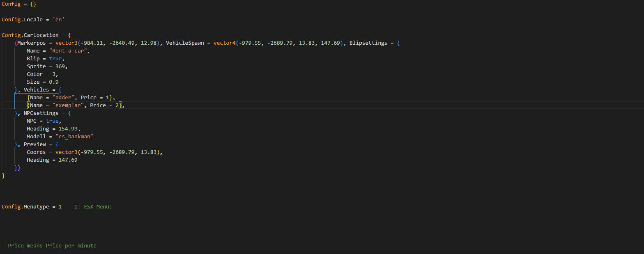Click the Coords vector3(-979.55, -2689.79, 13.83) value
This screenshot has width=644, height=254.
coord(108,152)
